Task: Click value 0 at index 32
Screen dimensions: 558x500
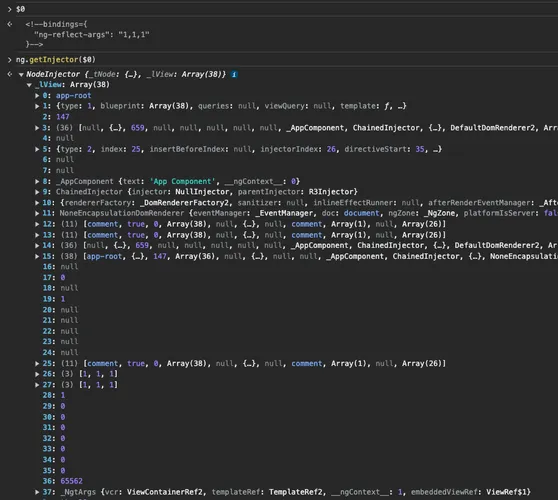Action: click(63, 438)
